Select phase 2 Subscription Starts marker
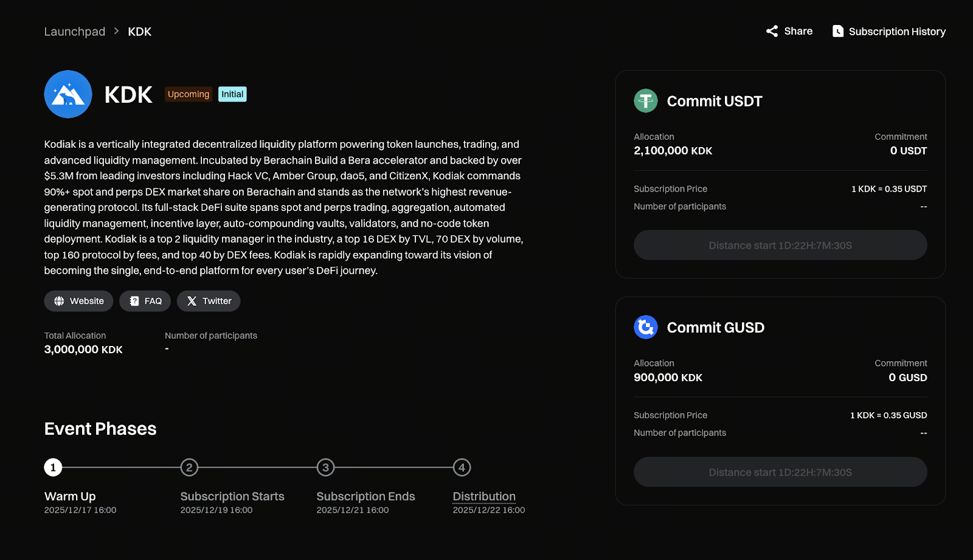This screenshot has width=973, height=560. (x=189, y=468)
